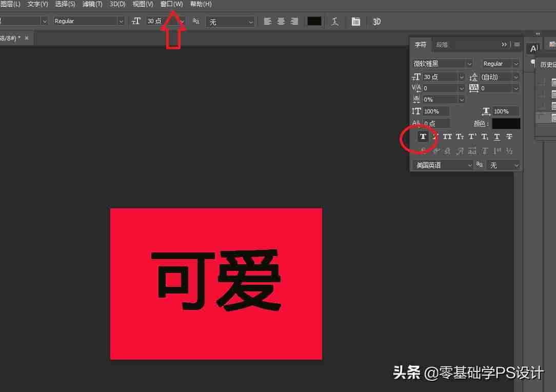The width and height of the screenshot is (556, 392).
Task: Create warped text icon
Action: click(x=334, y=22)
